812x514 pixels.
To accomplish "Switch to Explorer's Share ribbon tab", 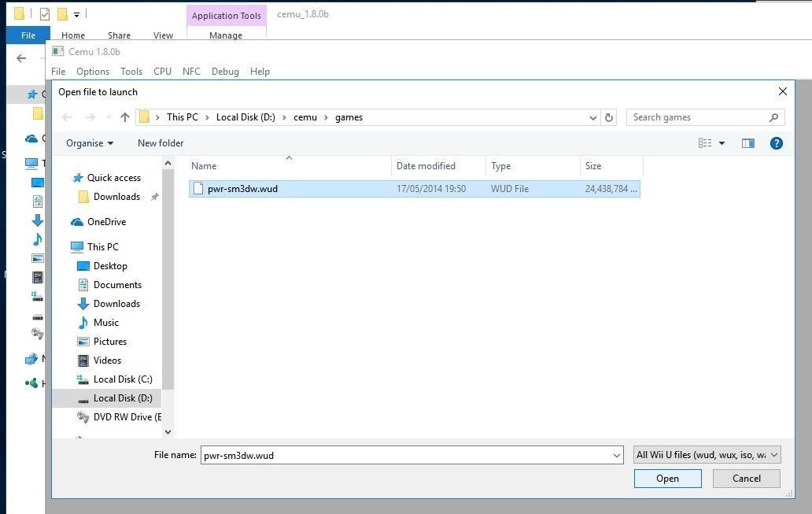I will click(x=119, y=35).
